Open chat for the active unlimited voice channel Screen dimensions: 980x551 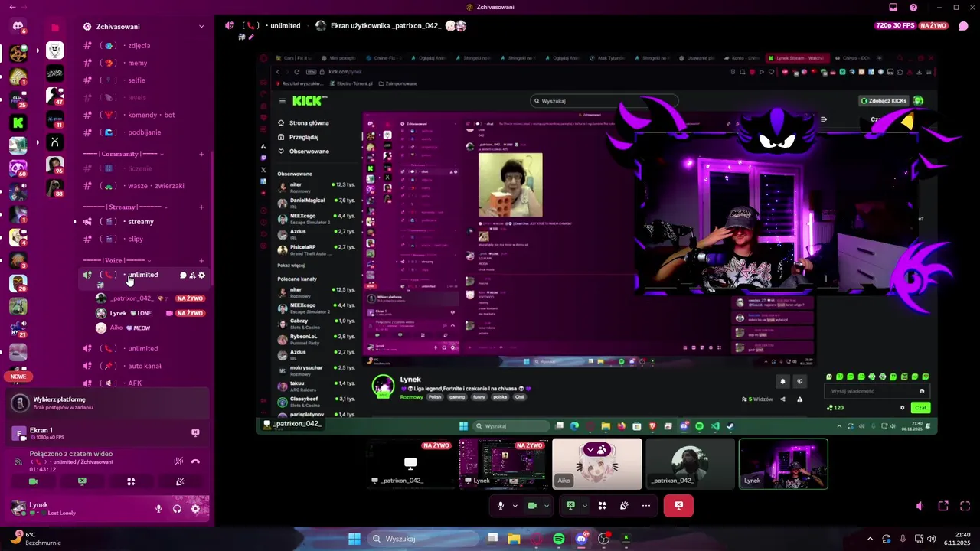point(183,275)
